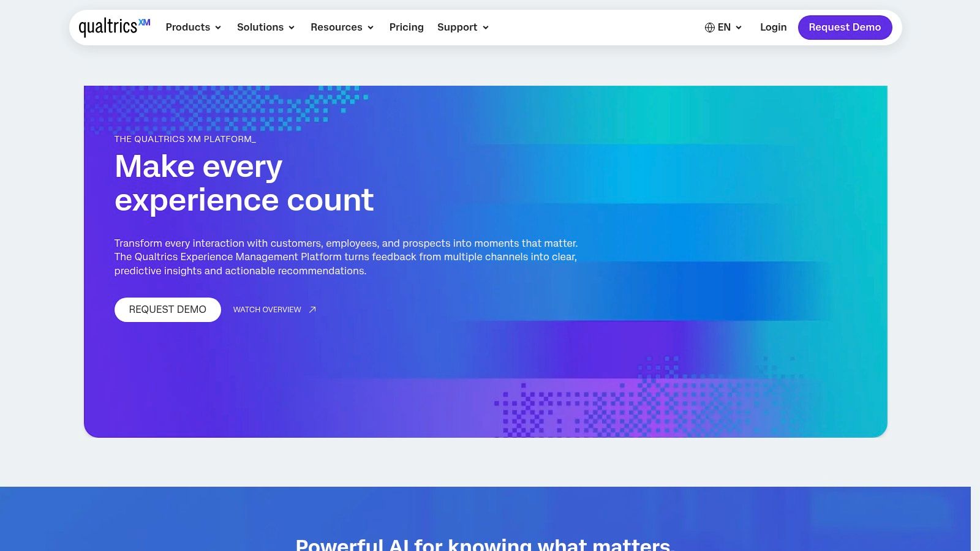Click the 'Powerful AI for knowing what matters' heading
980x551 pixels.
[484, 544]
